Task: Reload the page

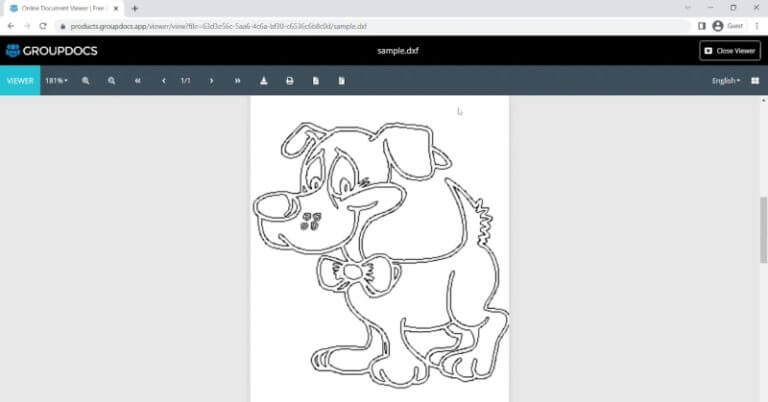Action: [x=43, y=26]
